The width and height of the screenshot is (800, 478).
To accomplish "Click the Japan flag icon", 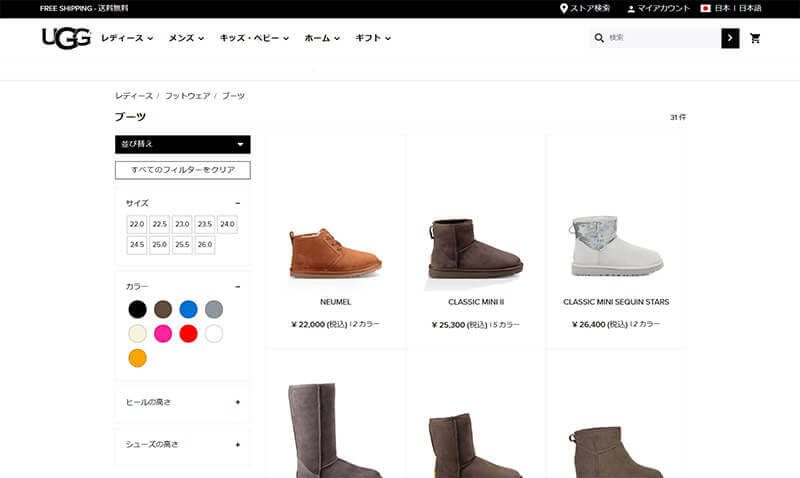I will pyautogui.click(x=706, y=8).
